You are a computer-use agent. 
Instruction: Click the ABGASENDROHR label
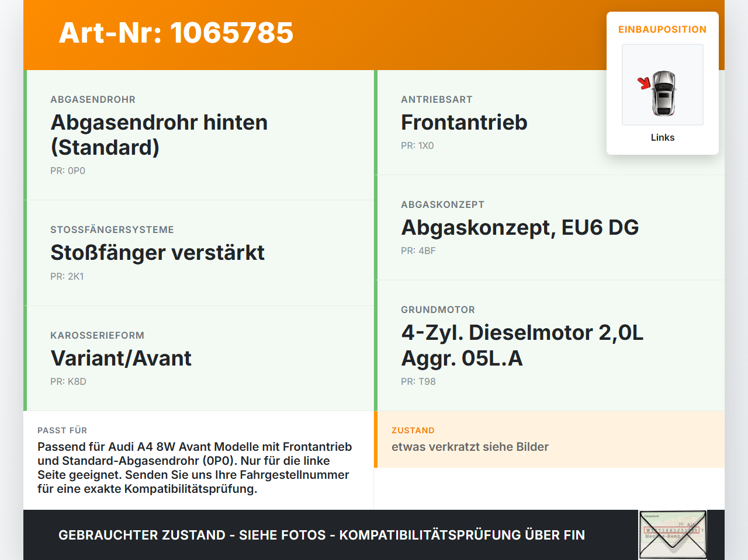tap(93, 100)
